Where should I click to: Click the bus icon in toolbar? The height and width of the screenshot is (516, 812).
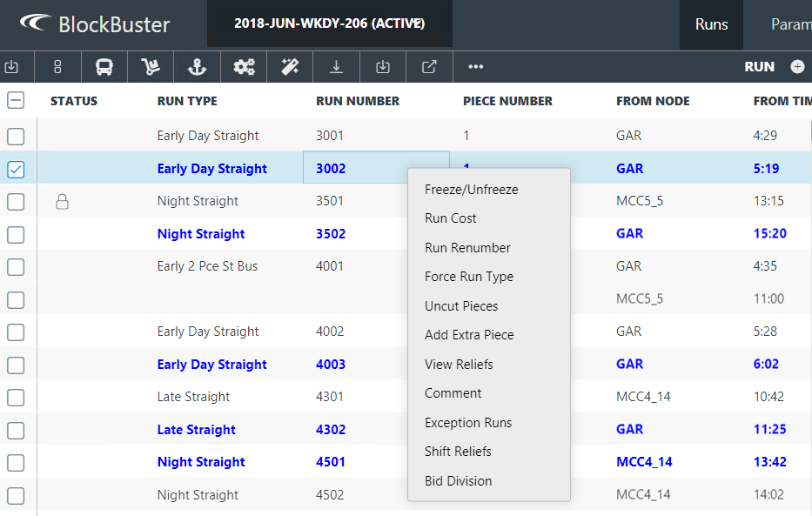tap(104, 67)
